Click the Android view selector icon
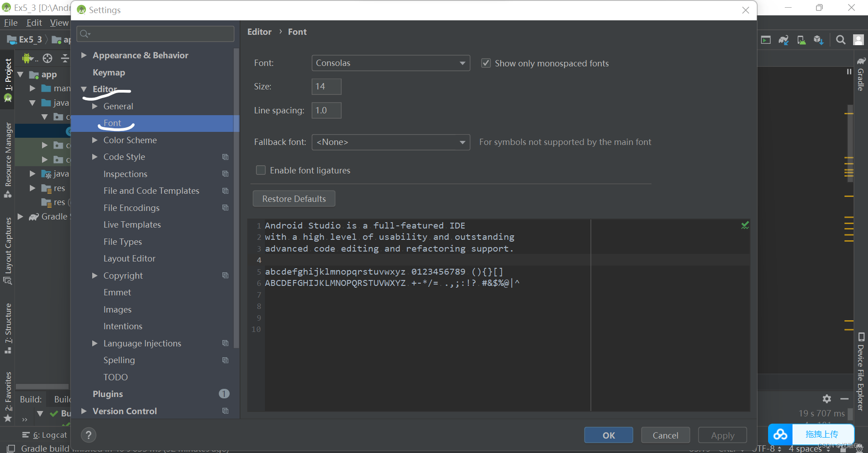This screenshot has width=868, height=453. (x=28, y=58)
